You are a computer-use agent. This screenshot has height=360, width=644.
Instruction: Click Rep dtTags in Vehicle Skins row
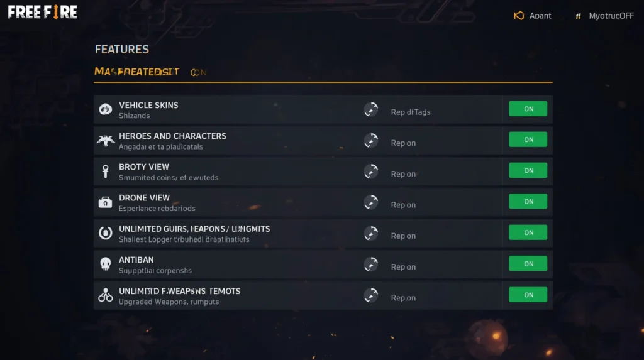(410, 112)
